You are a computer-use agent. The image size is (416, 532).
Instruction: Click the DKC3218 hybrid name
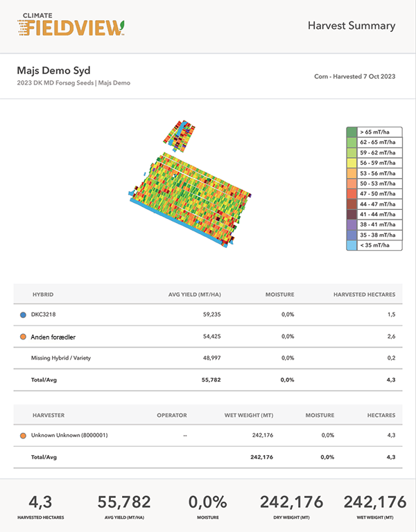[44, 314]
